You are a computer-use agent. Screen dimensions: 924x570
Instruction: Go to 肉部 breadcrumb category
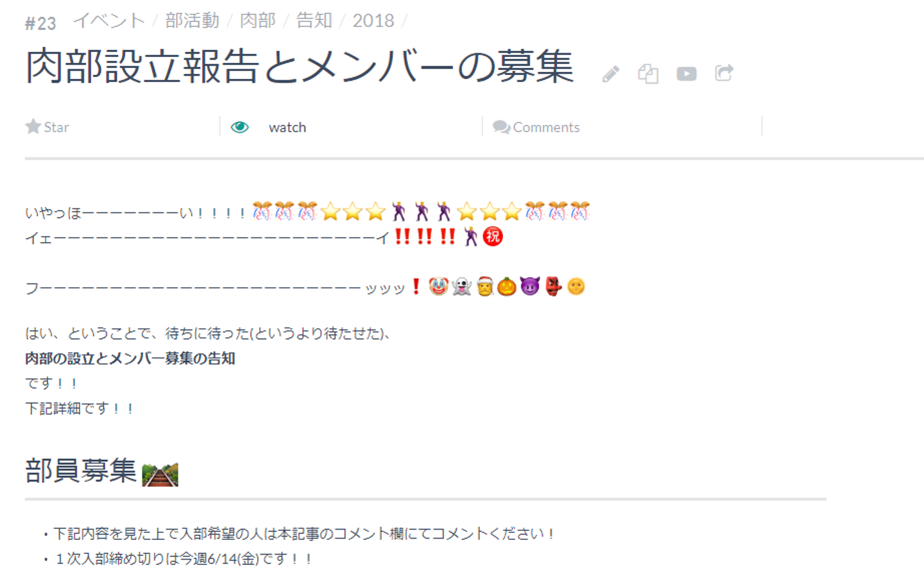click(257, 21)
